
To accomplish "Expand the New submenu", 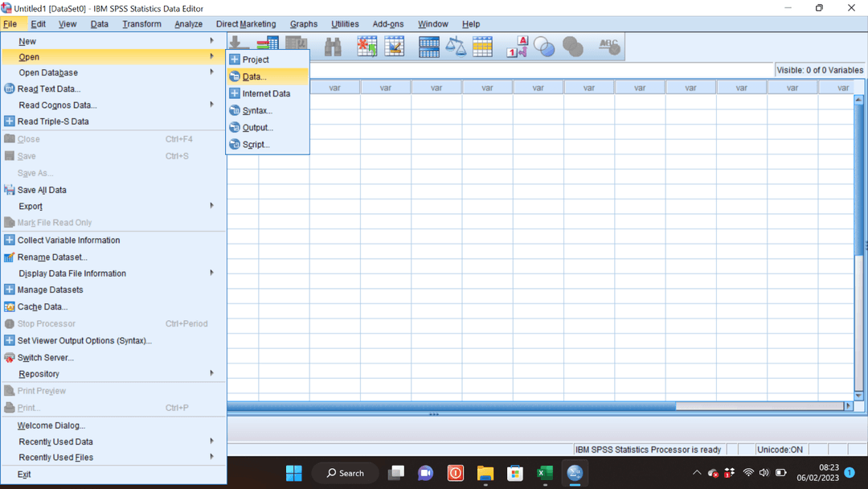I will [x=114, y=42].
